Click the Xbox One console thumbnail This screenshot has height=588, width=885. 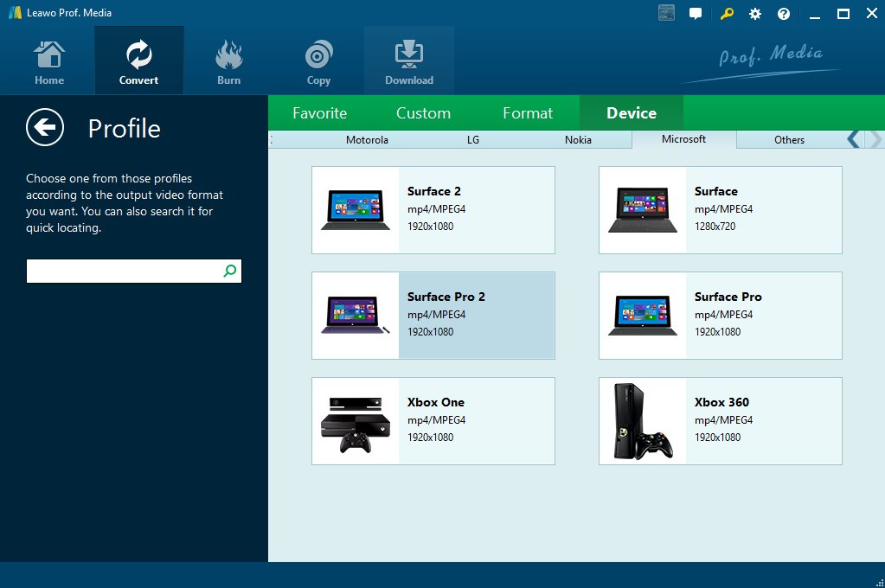356,425
